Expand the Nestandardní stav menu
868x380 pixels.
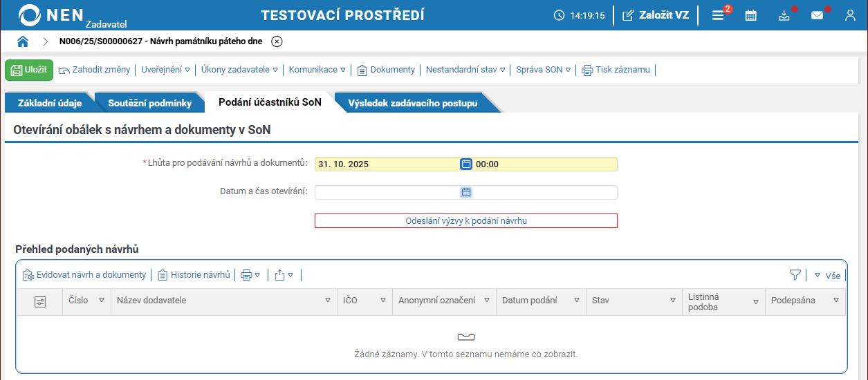click(465, 70)
